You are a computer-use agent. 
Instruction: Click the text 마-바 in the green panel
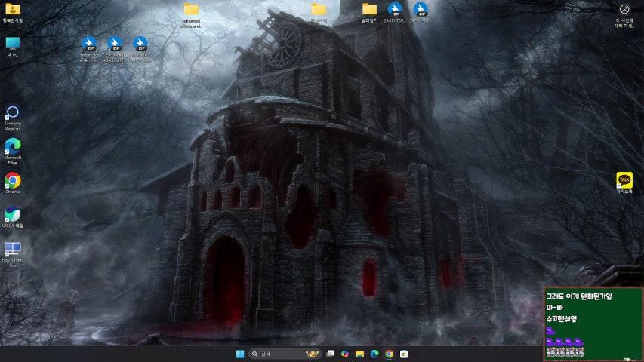(x=554, y=308)
